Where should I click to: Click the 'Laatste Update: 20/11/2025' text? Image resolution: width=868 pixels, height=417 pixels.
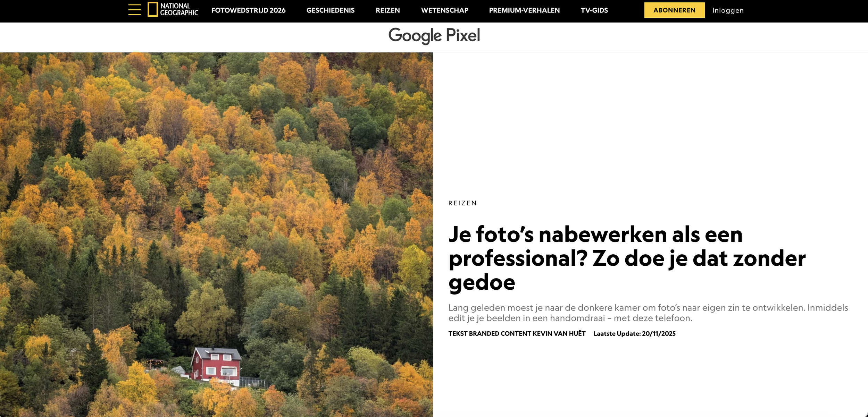click(634, 333)
